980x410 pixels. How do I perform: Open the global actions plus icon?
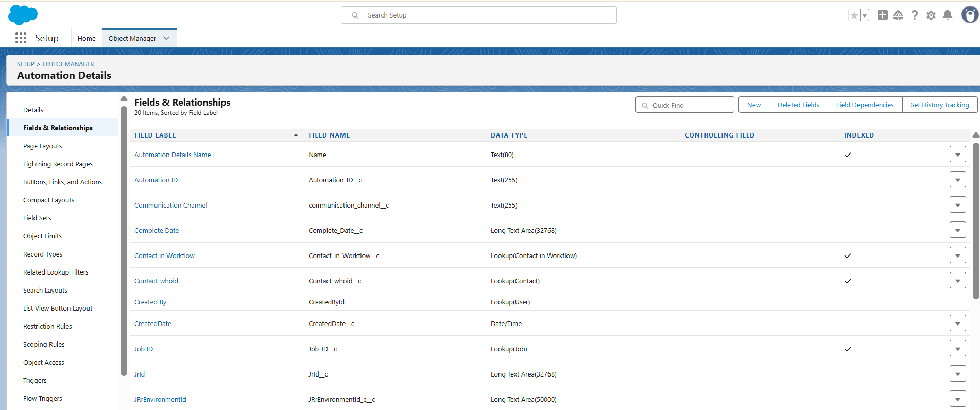[x=883, y=15]
